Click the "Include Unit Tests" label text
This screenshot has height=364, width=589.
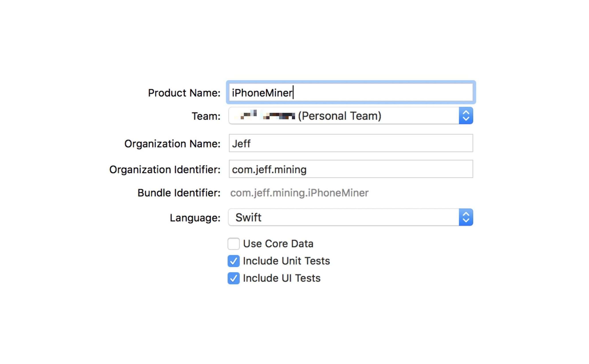point(286,261)
